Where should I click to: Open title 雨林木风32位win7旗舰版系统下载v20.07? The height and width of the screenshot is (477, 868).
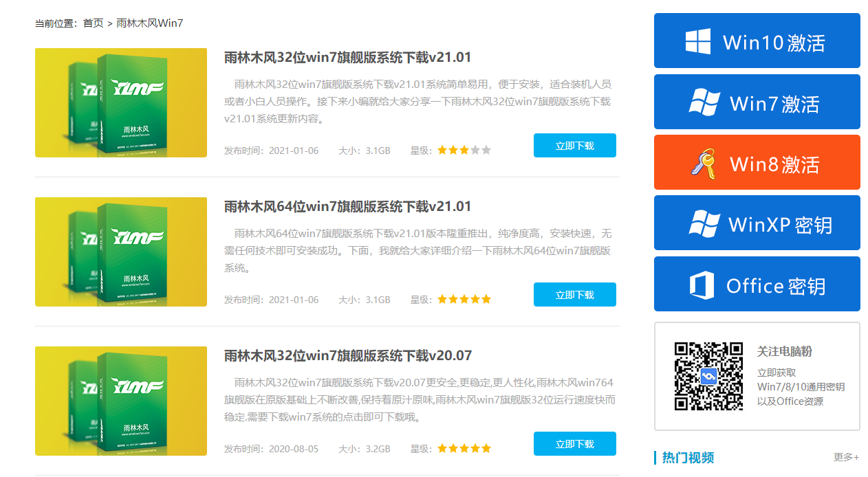[347, 355]
